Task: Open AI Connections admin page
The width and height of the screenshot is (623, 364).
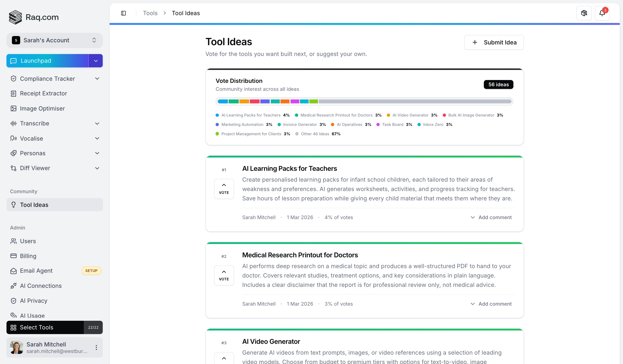Action: 41,286
